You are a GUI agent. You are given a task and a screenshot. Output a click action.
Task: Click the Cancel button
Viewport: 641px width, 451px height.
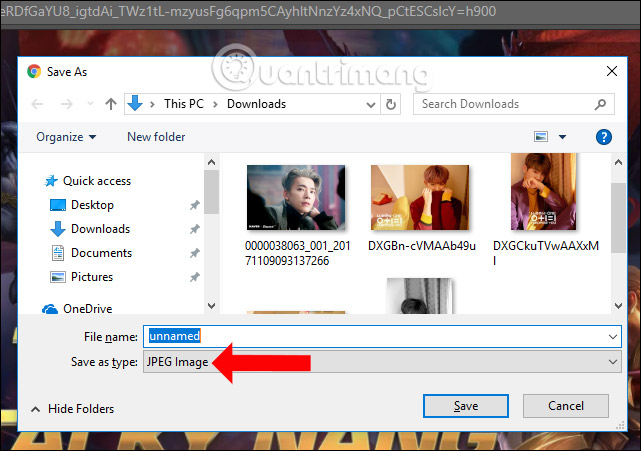566,406
